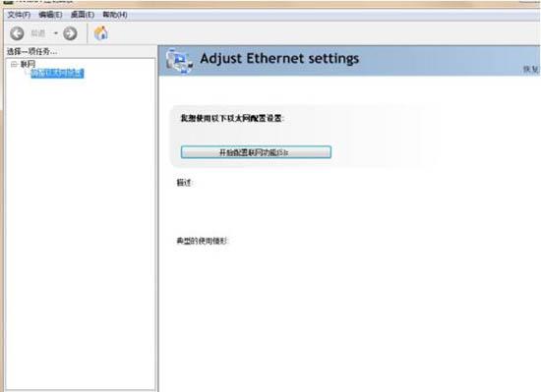Open the 编辑(E) menu

(51, 15)
